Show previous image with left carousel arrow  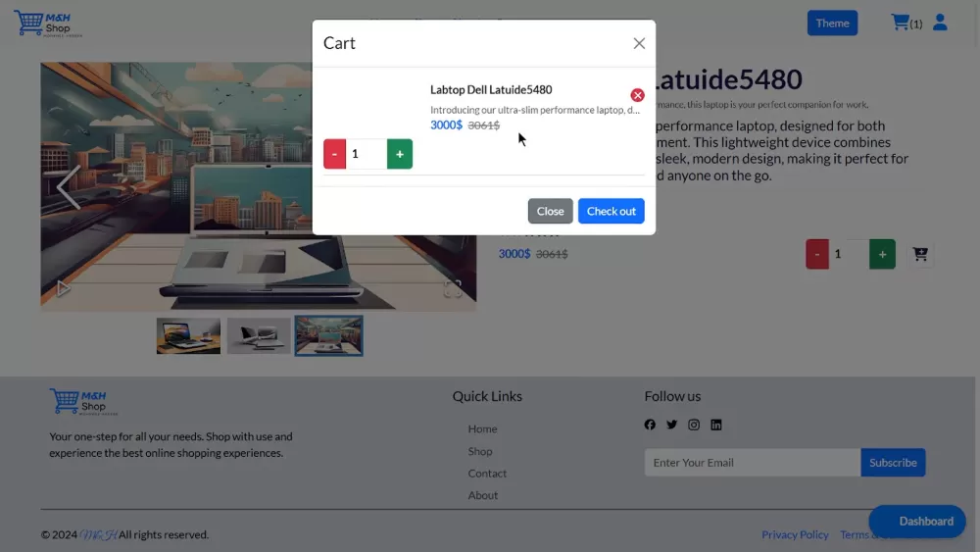click(69, 186)
